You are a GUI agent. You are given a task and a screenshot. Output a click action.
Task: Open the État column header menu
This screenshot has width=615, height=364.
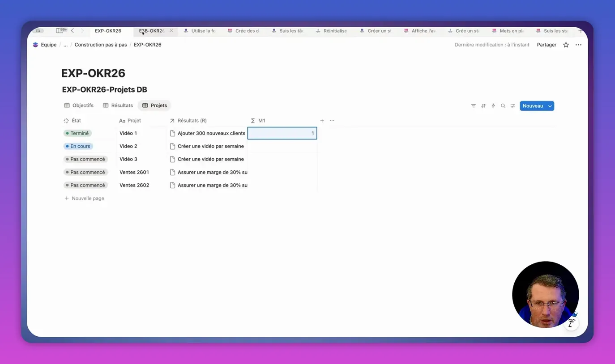tap(73, 121)
